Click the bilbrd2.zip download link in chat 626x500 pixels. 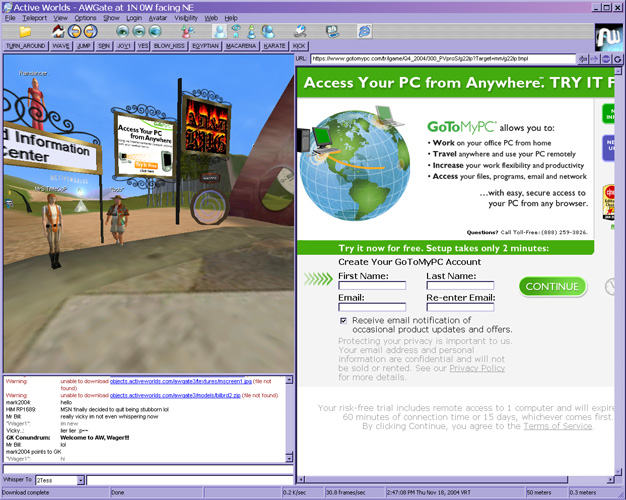pos(175,395)
